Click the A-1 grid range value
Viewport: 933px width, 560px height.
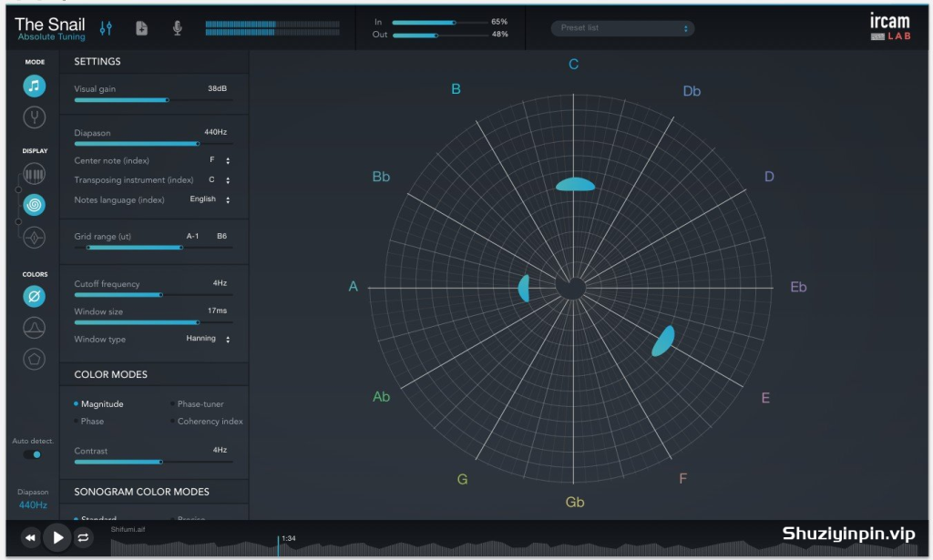(192, 236)
